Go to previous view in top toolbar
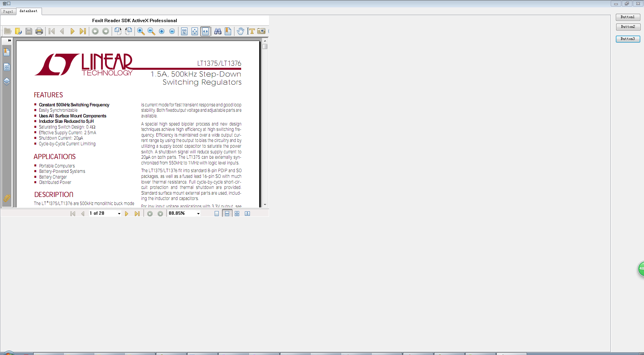The image size is (644, 355). tap(95, 31)
